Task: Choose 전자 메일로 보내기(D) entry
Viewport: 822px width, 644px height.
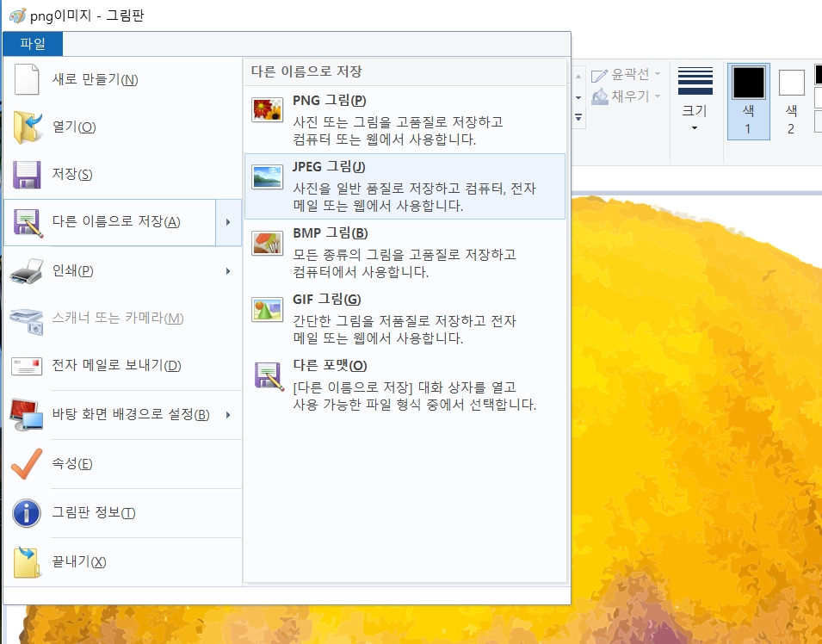Action: pos(123,366)
